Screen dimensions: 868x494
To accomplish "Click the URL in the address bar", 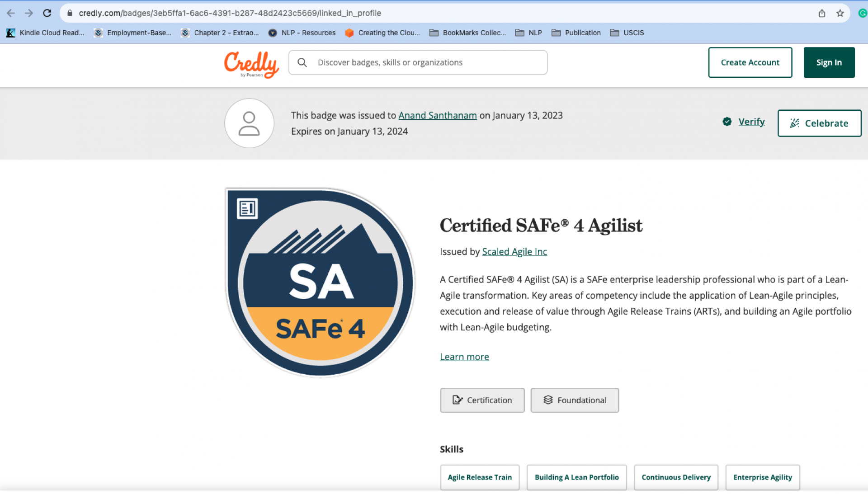I will click(230, 13).
